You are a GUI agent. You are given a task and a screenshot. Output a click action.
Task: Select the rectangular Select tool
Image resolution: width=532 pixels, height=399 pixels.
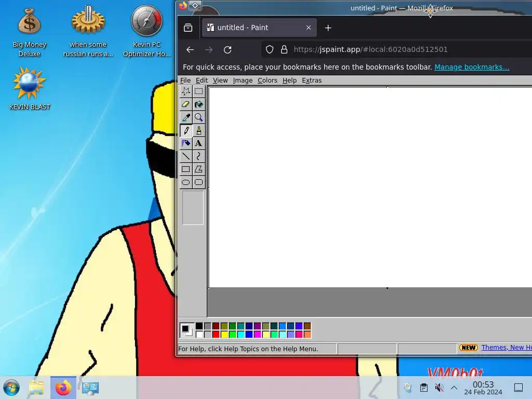coord(199,91)
